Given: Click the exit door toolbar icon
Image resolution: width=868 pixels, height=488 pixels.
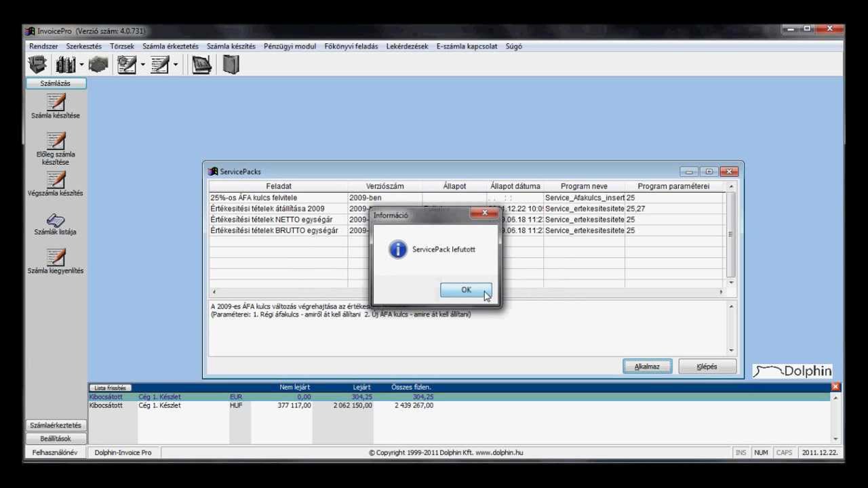Looking at the screenshot, I should coord(231,64).
